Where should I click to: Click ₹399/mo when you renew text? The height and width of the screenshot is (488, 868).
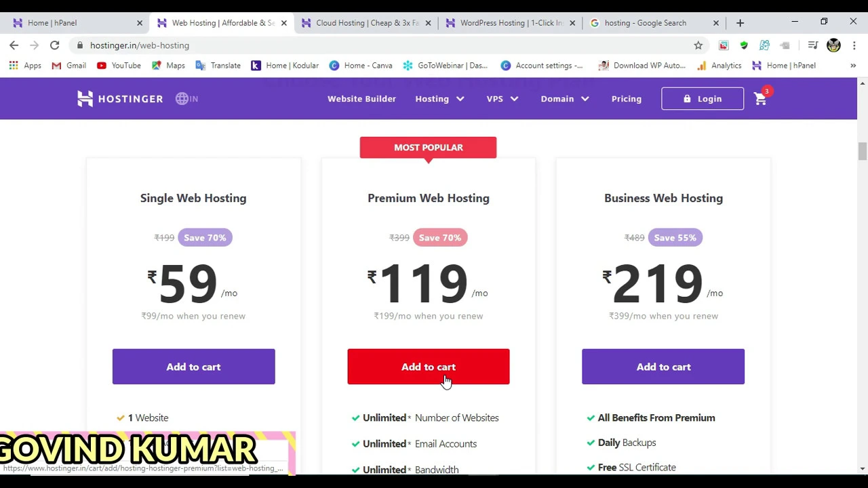(663, 316)
